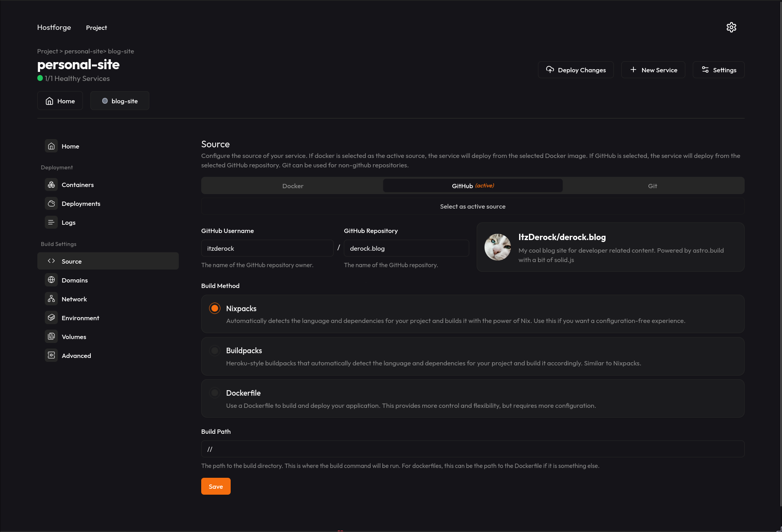Switch to the Git source tab
The width and height of the screenshot is (782, 532).
pyautogui.click(x=652, y=186)
